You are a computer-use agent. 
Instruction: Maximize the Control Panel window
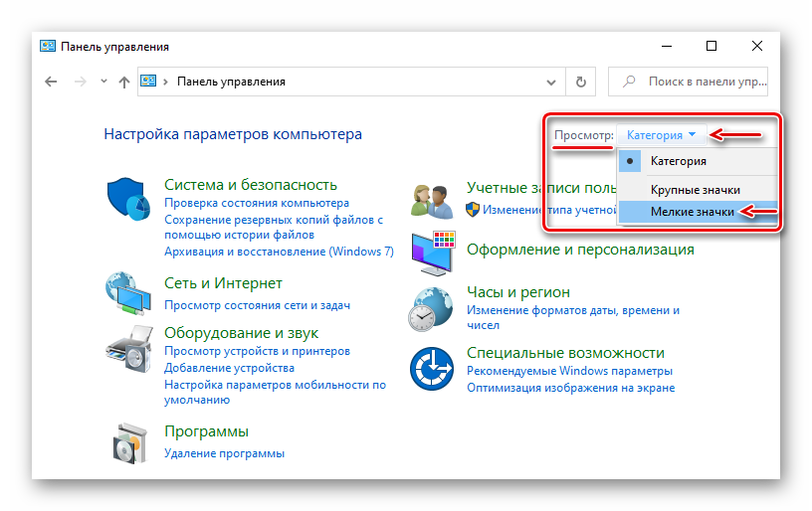pos(711,46)
